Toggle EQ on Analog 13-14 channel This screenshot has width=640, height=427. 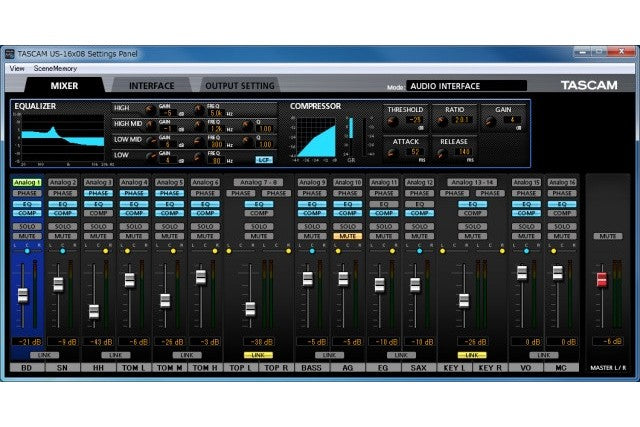tap(472, 204)
